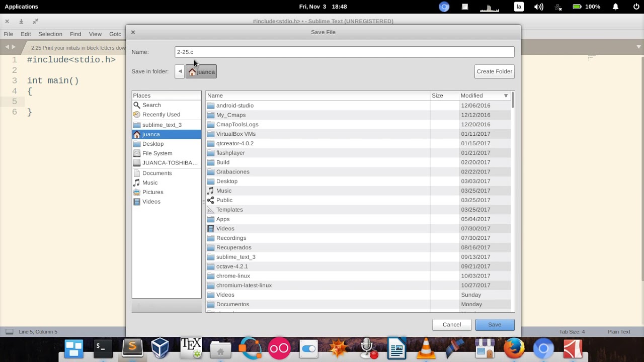Viewport: 644px width, 362px height.
Task: Sort the file list by Name
Action: coord(318,96)
